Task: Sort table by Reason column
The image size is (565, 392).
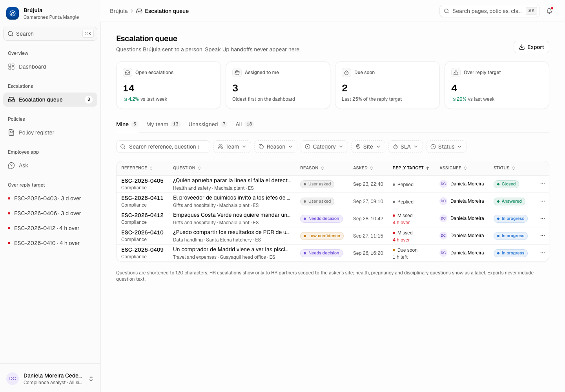Action: point(312,168)
